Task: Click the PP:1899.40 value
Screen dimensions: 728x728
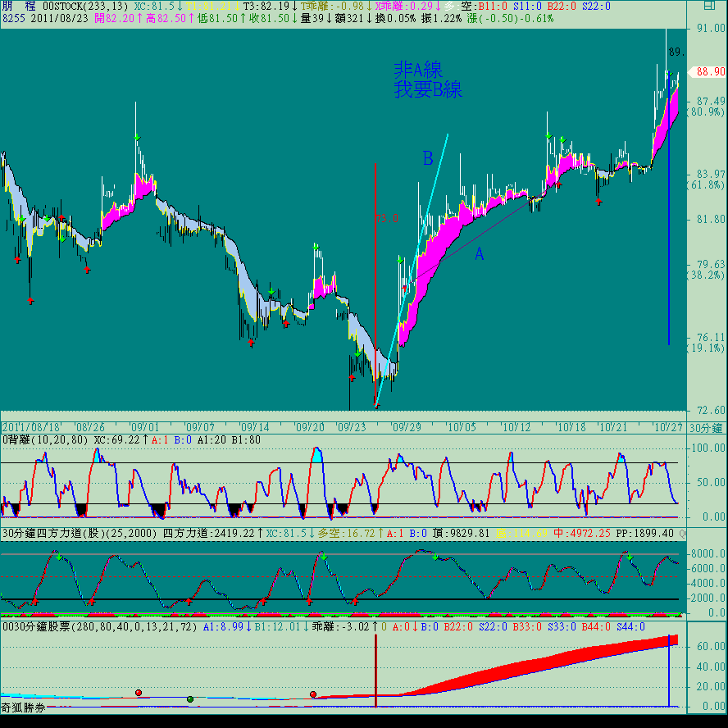Action: pos(644,534)
